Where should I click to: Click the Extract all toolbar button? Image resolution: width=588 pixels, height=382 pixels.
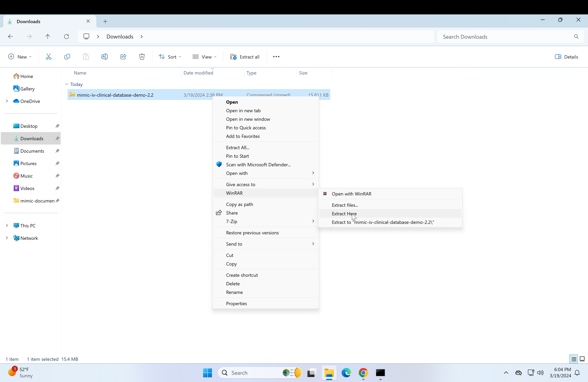[245, 57]
